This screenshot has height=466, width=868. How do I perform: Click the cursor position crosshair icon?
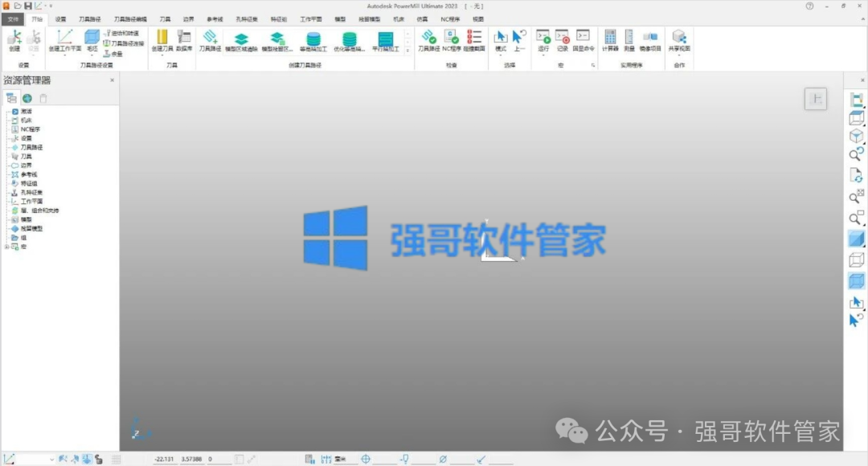tap(366, 460)
